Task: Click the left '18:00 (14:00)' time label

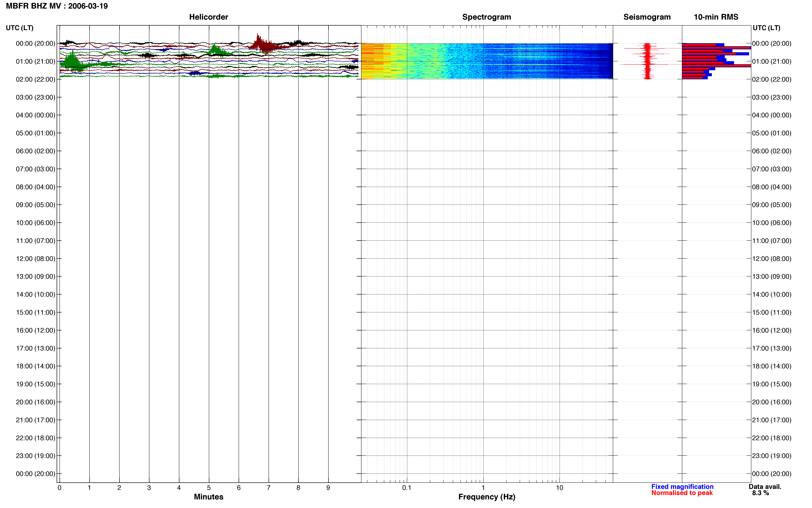Action: click(x=36, y=366)
